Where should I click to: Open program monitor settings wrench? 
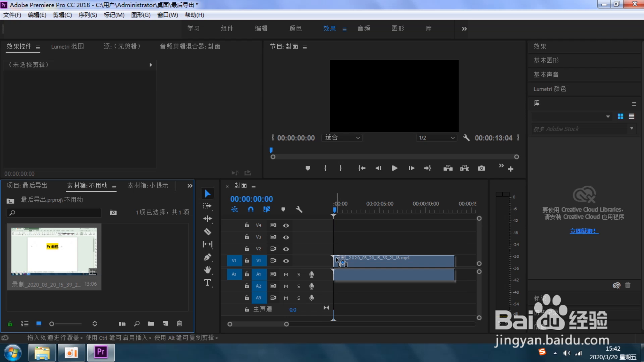pos(466,138)
